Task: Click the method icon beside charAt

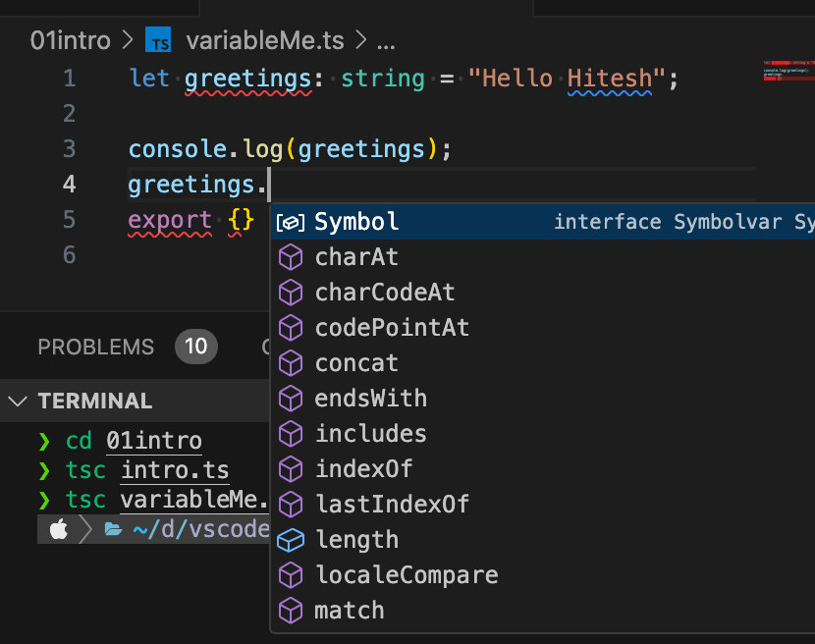Action: (x=291, y=258)
